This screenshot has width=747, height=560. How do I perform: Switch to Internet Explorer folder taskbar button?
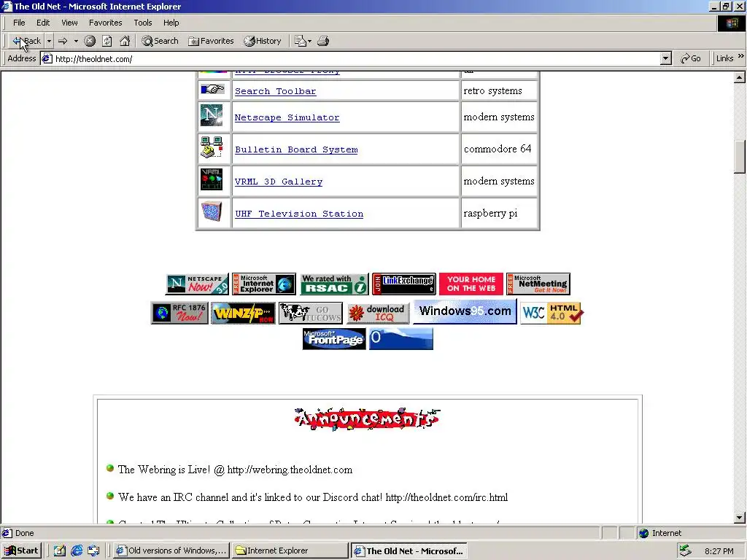290,551
